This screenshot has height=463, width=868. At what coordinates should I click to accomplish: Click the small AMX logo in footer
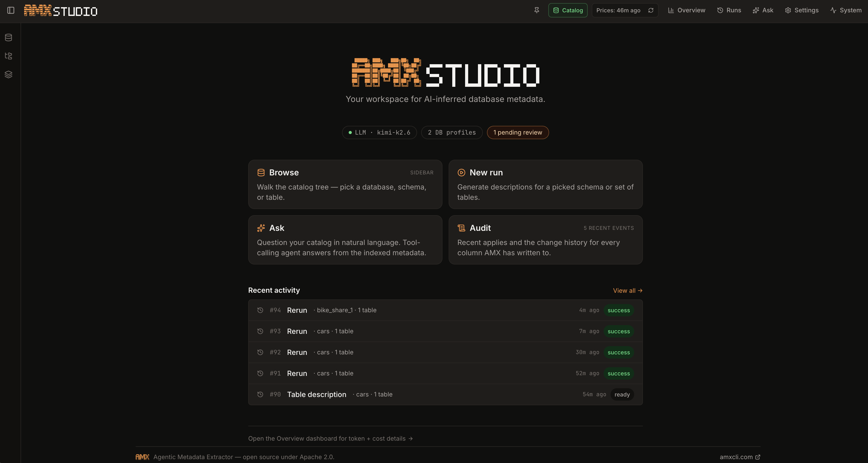(x=142, y=457)
